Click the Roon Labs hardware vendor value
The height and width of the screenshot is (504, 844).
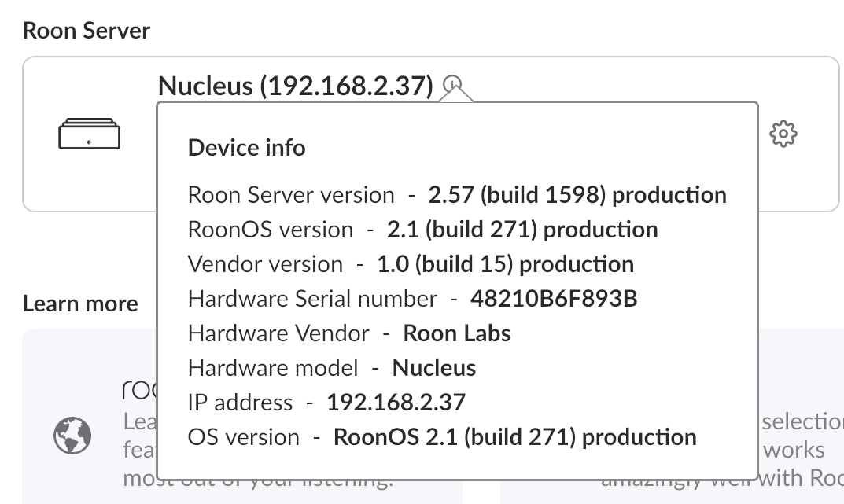(457, 333)
